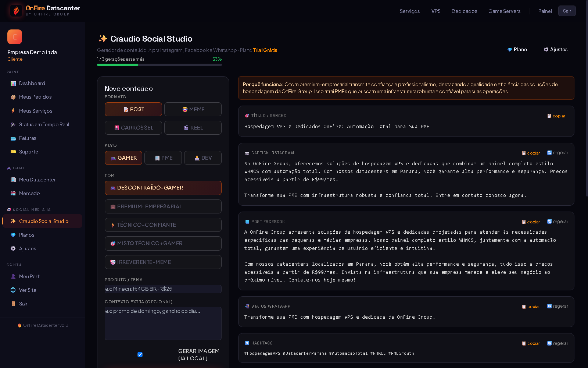Select the MEME format option
This screenshot has height=368, width=588.
[193, 109]
